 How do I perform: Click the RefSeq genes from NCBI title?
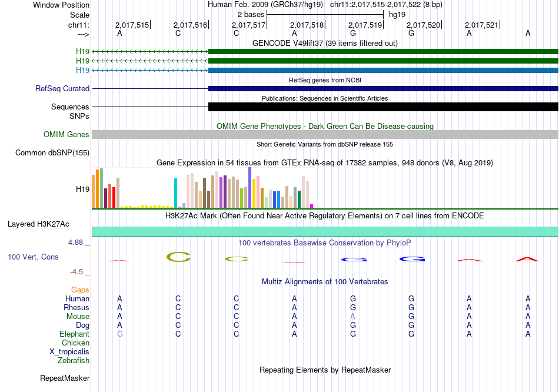tap(325, 80)
